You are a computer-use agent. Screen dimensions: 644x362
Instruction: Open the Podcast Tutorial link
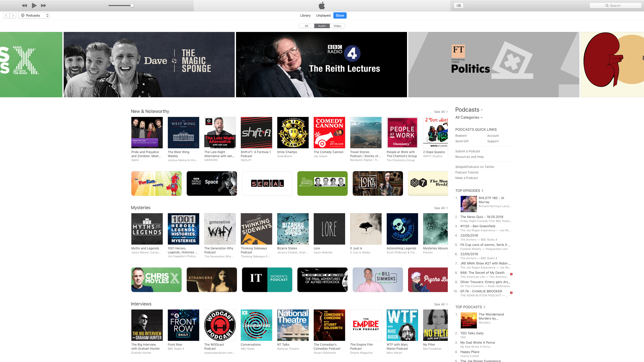467,172
